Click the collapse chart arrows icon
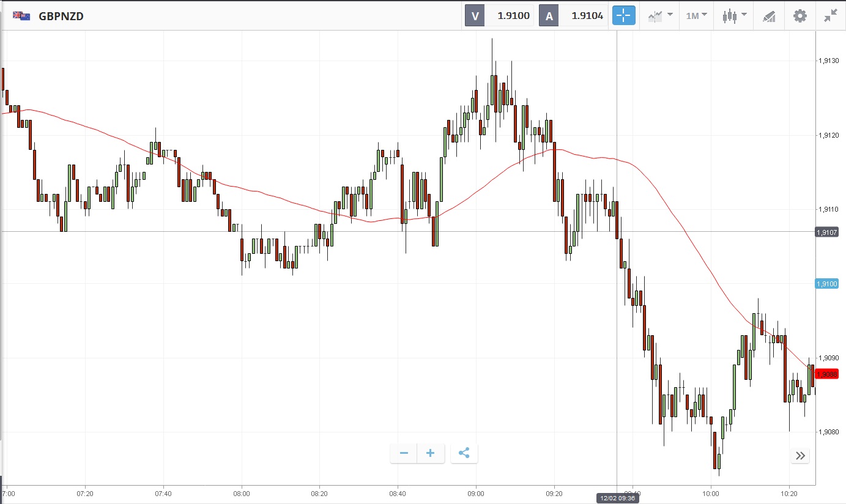This screenshot has width=846, height=504. [830, 16]
